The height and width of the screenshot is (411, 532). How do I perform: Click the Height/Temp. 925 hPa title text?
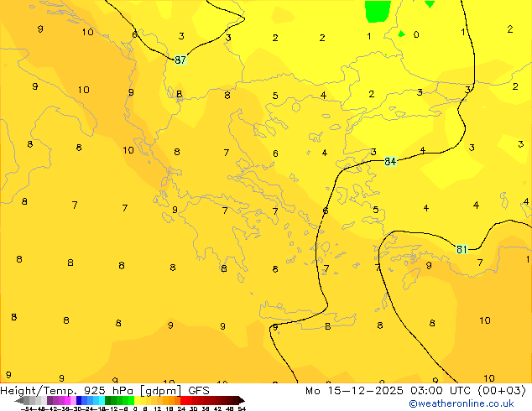point(67,391)
